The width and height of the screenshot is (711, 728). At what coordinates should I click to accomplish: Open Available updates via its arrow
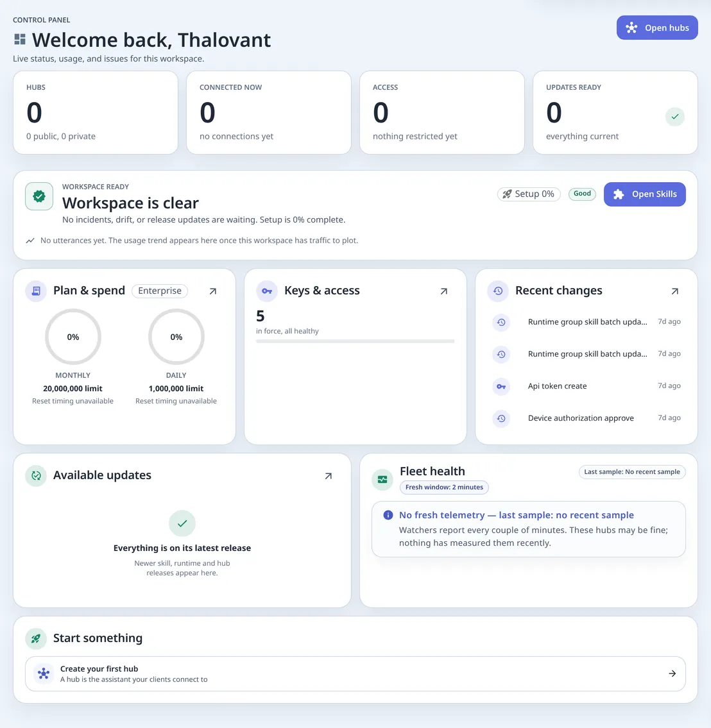pyautogui.click(x=329, y=476)
